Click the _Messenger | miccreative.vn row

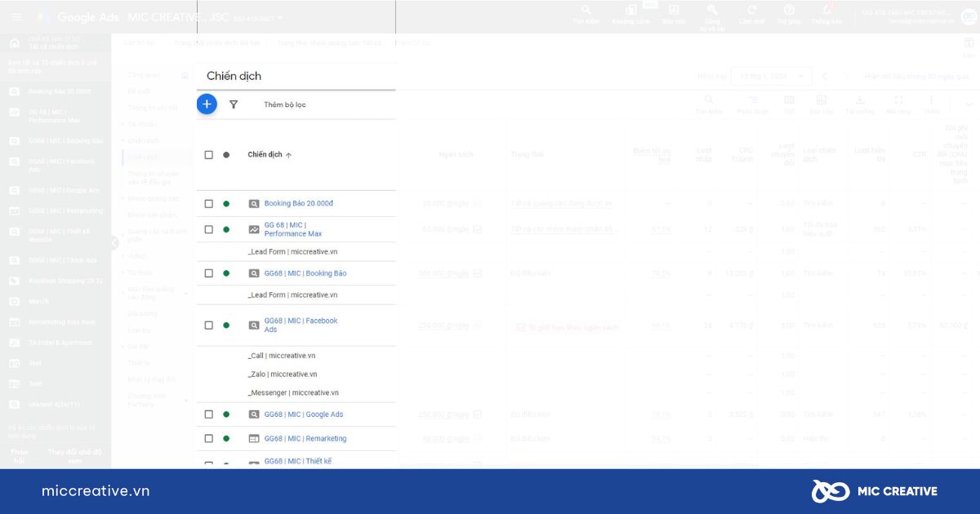click(x=292, y=392)
